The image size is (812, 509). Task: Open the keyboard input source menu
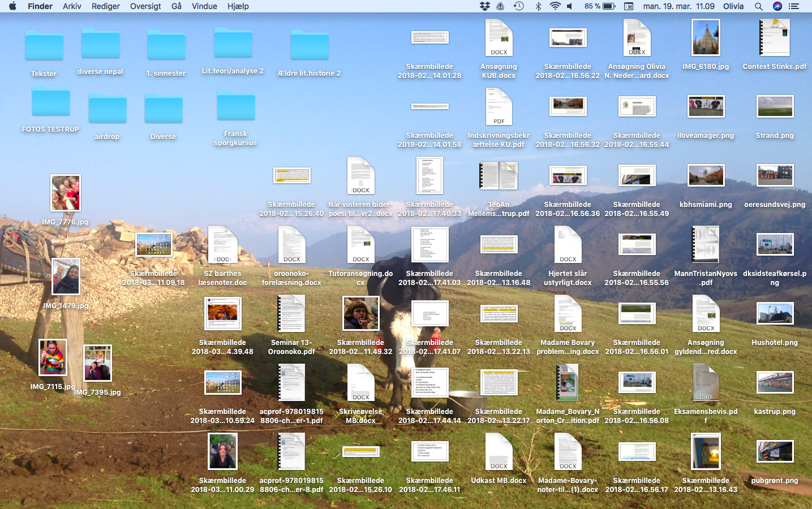629,6
